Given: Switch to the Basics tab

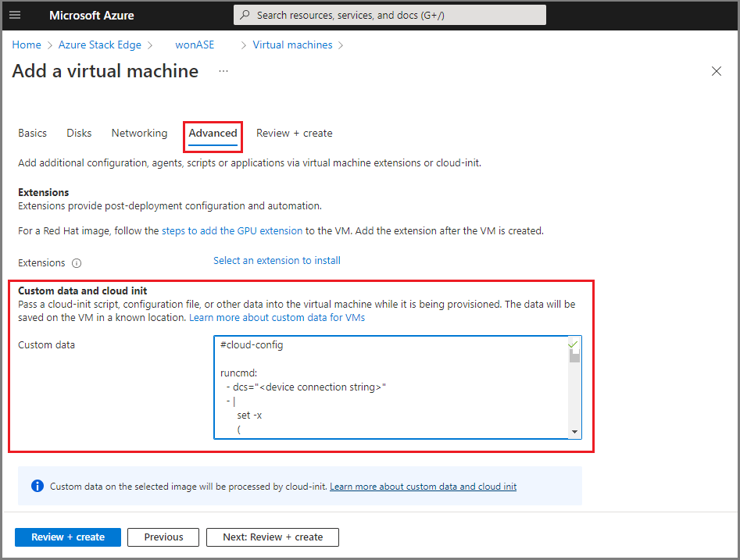Looking at the screenshot, I should (x=32, y=133).
